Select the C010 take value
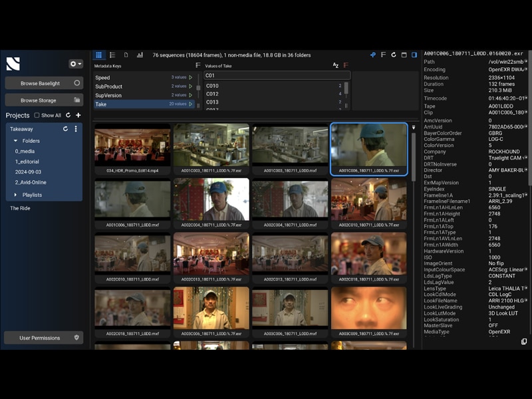 point(274,86)
